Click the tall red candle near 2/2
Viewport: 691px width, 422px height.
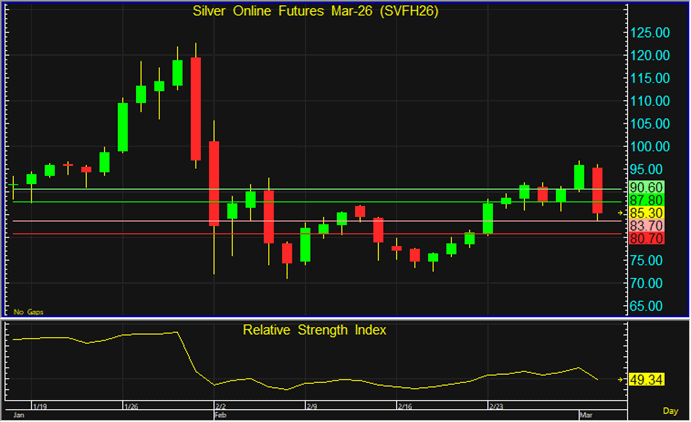coord(196,108)
